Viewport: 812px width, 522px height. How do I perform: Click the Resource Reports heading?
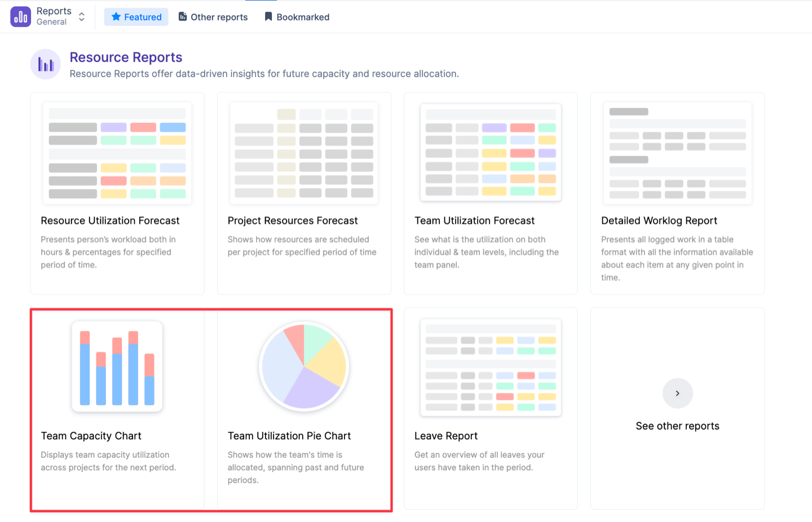(126, 57)
